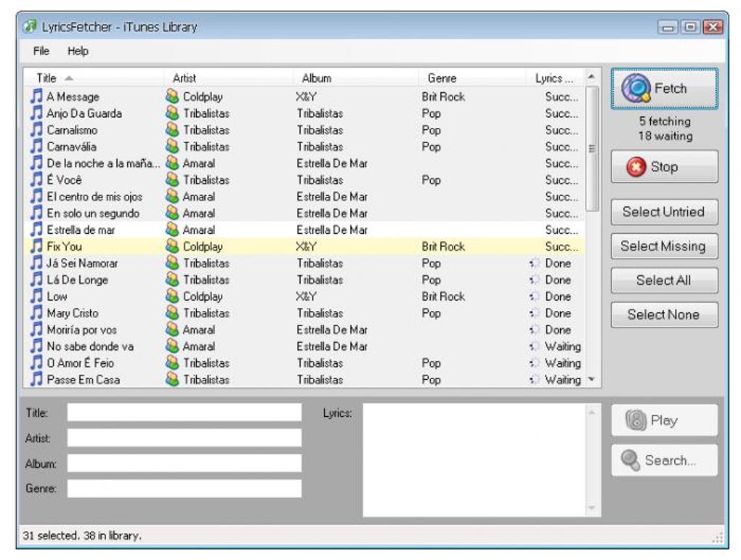This screenshot has width=741, height=560.
Task: Click artist icon in Fix You row
Action: [x=172, y=246]
